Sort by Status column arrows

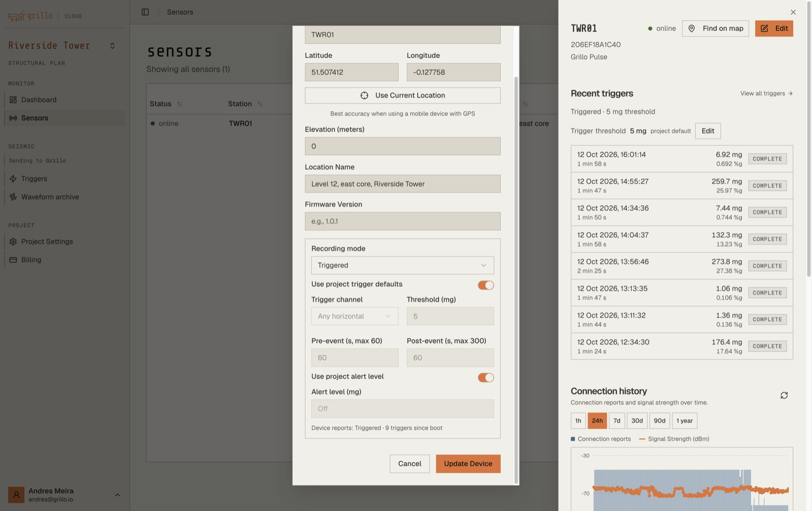[x=180, y=104]
